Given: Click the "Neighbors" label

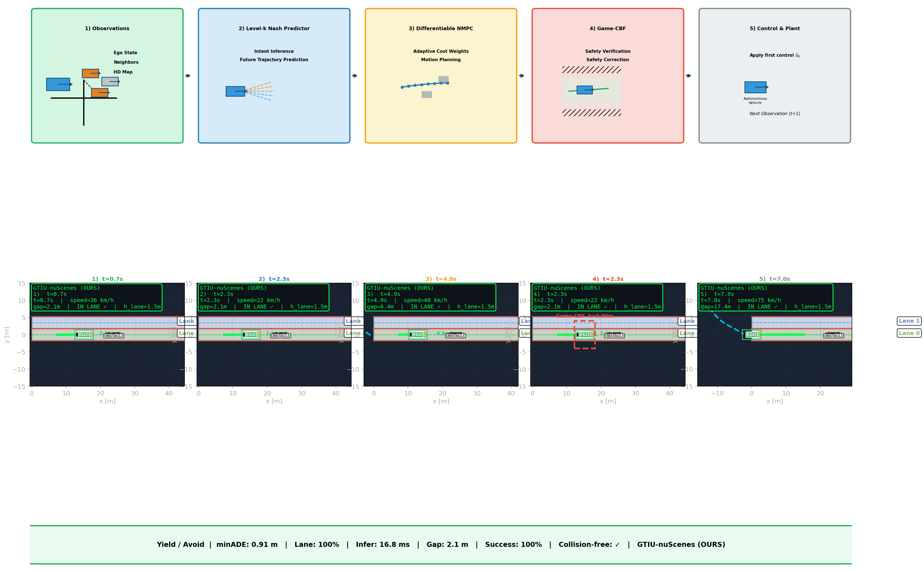Looking at the screenshot, I should tap(126, 62).
